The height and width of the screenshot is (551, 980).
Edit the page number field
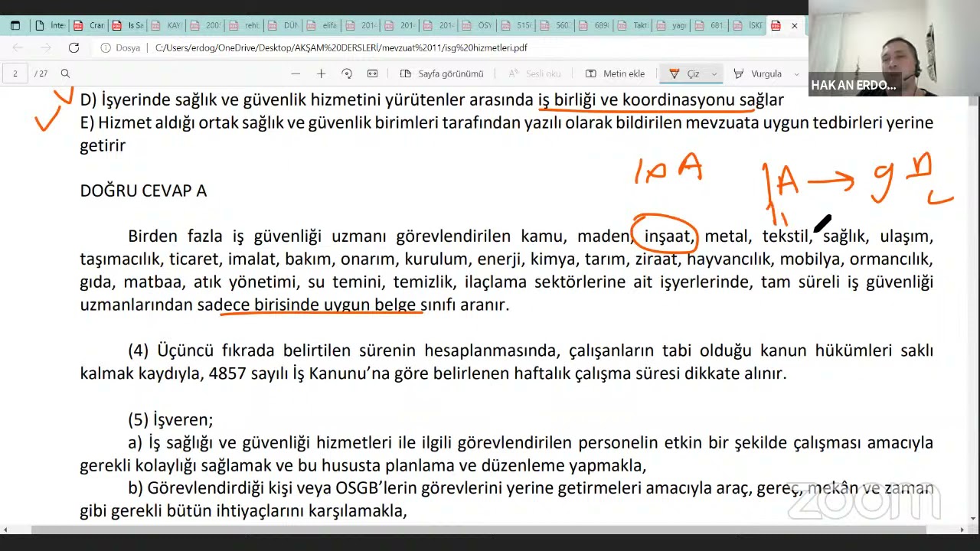[15, 73]
